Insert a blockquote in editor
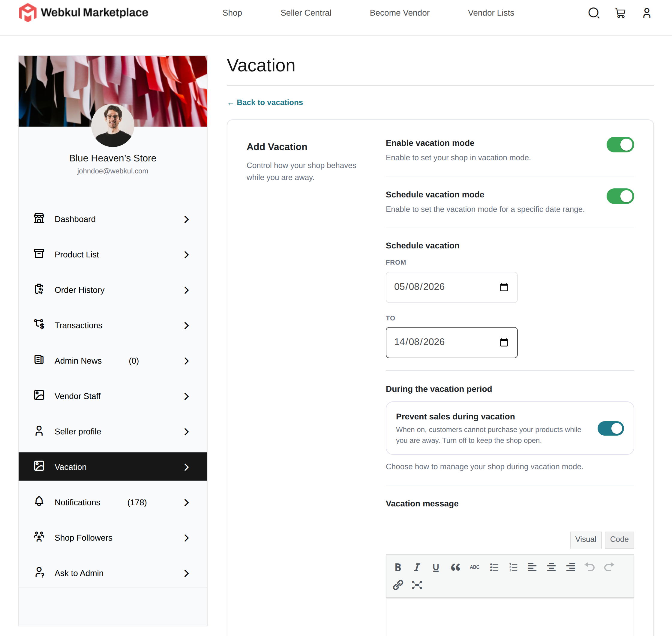 [x=455, y=567]
